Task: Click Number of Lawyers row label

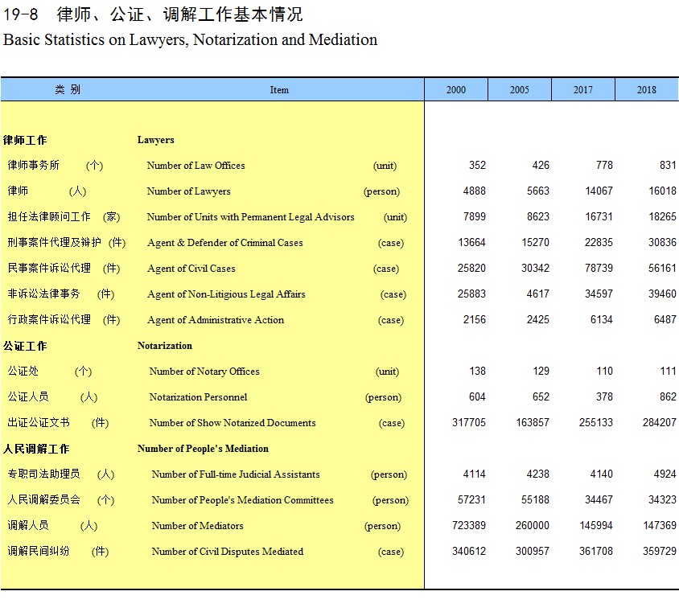Action: 188,191
